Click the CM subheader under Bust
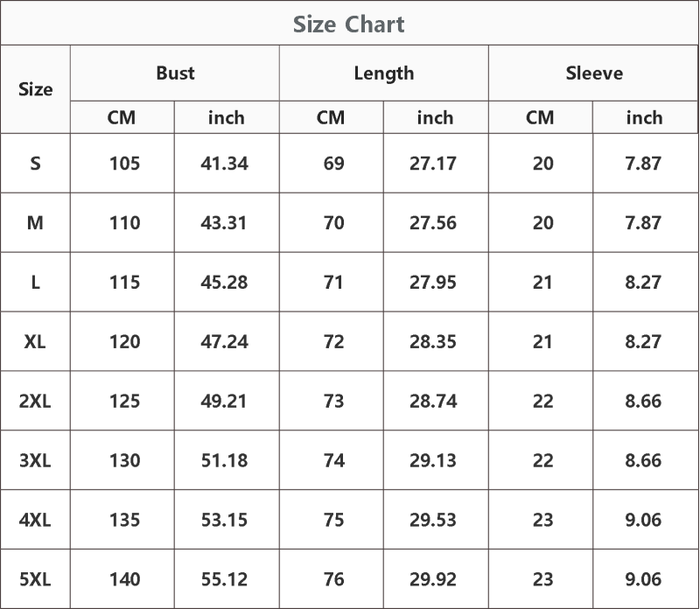The width and height of the screenshot is (700, 609). tap(122, 117)
